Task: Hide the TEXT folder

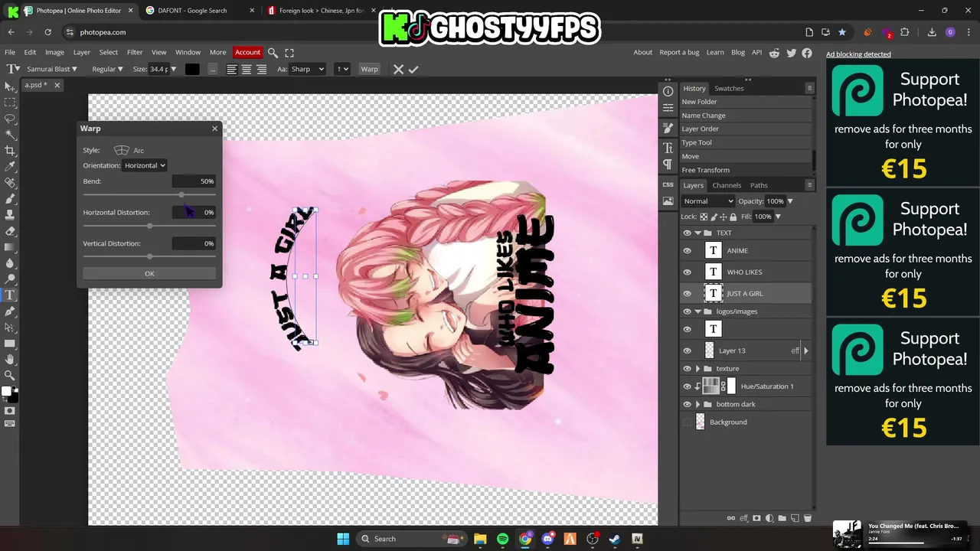Action: coord(687,233)
